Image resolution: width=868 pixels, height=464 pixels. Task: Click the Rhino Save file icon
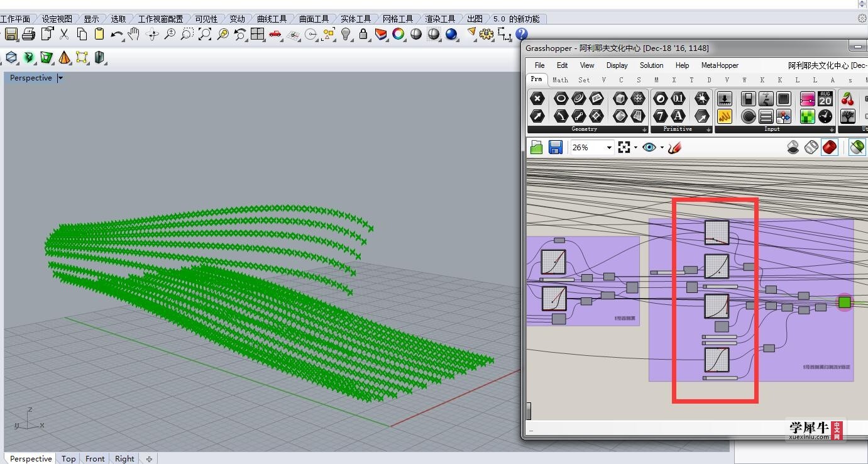coord(11,34)
